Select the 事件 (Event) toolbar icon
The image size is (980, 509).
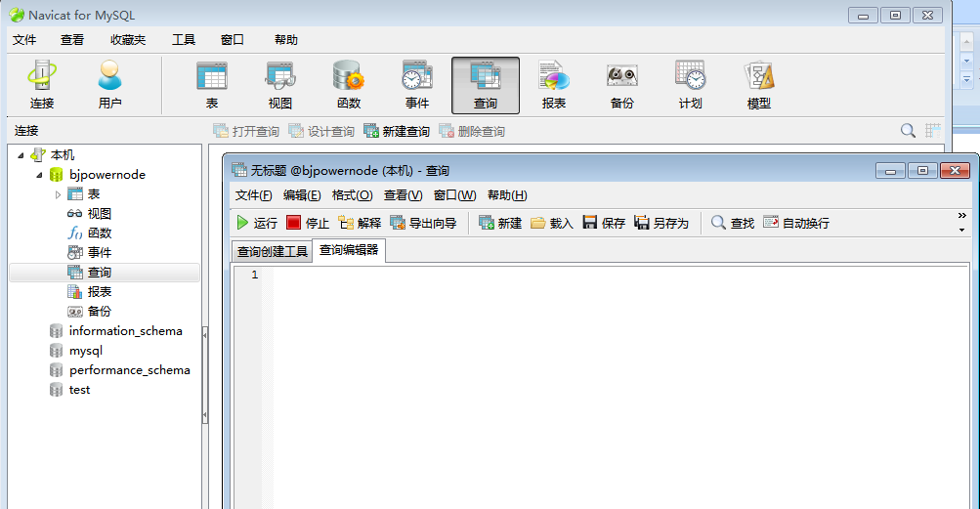tap(417, 85)
